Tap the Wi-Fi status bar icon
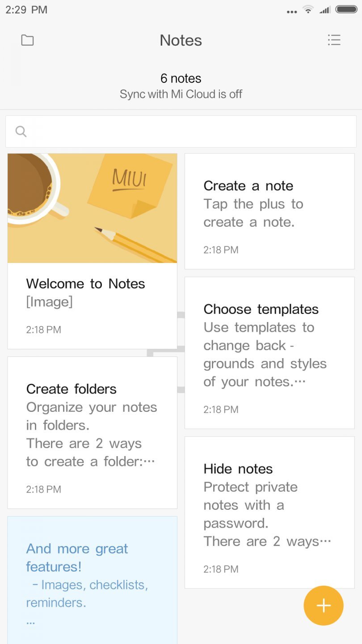The width and height of the screenshot is (362, 644). click(x=308, y=9)
